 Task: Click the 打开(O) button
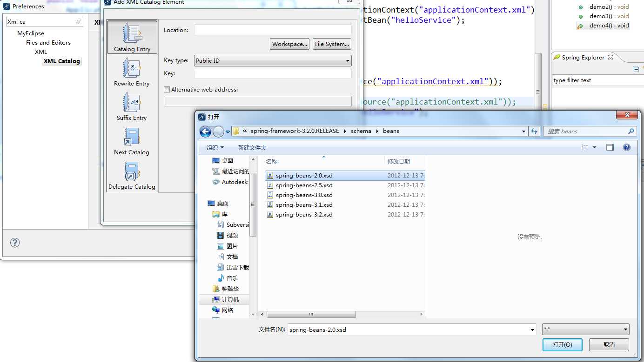562,345
